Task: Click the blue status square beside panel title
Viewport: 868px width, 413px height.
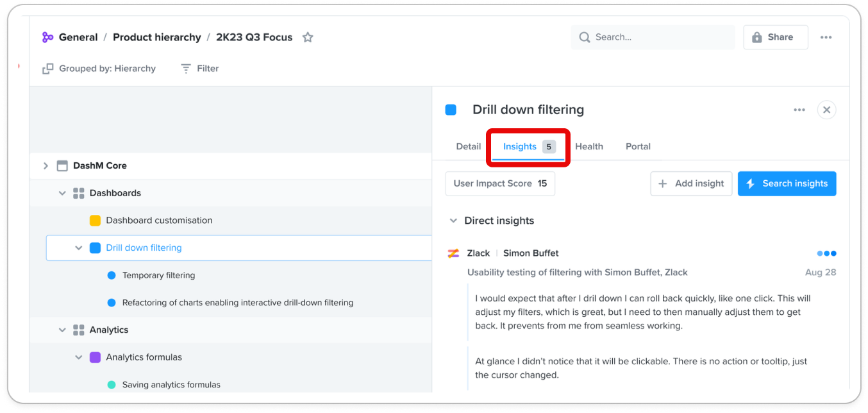Action: pyautogui.click(x=451, y=110)
